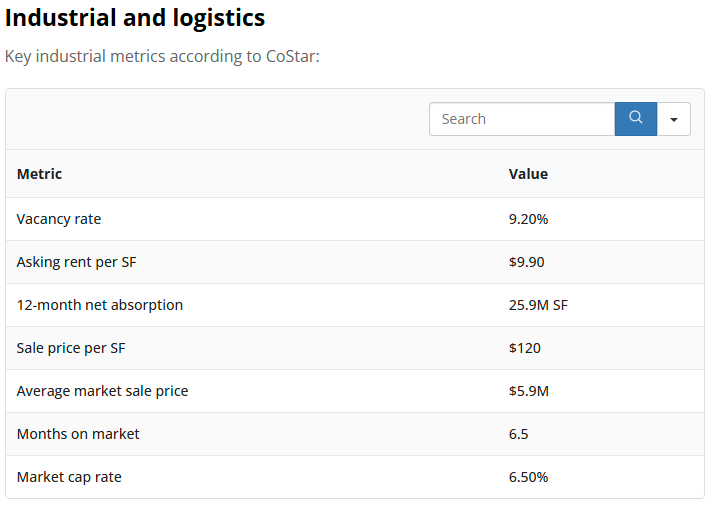Click the Value column header
The width and height of the screenshot is (716, 505).
[x=528, y=174]
